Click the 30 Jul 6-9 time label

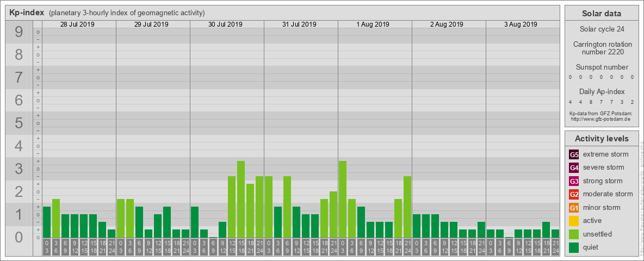pos(213,247)
